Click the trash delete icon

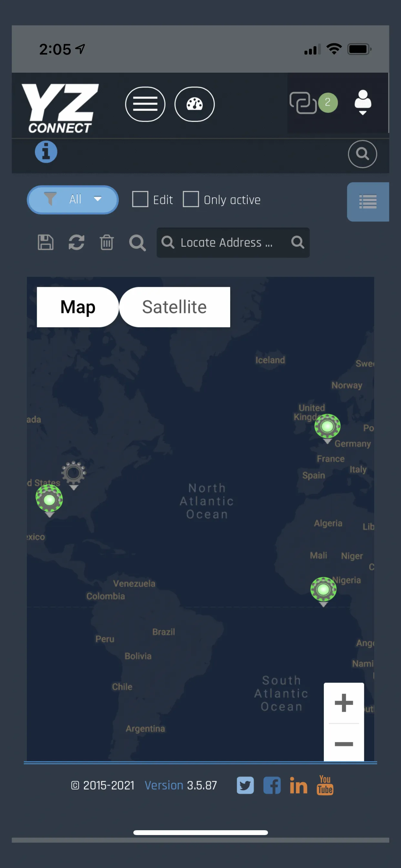(x=107, y=242)
